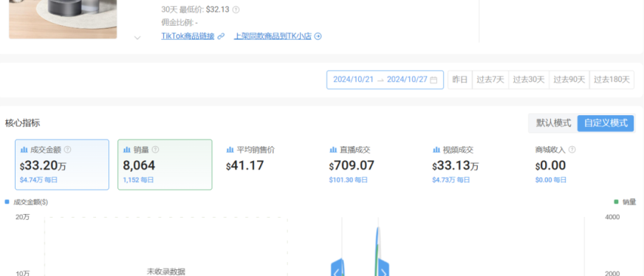644x276 pixels.
Task: Click the $4.73万 每日 text
Action: (451, 179)
